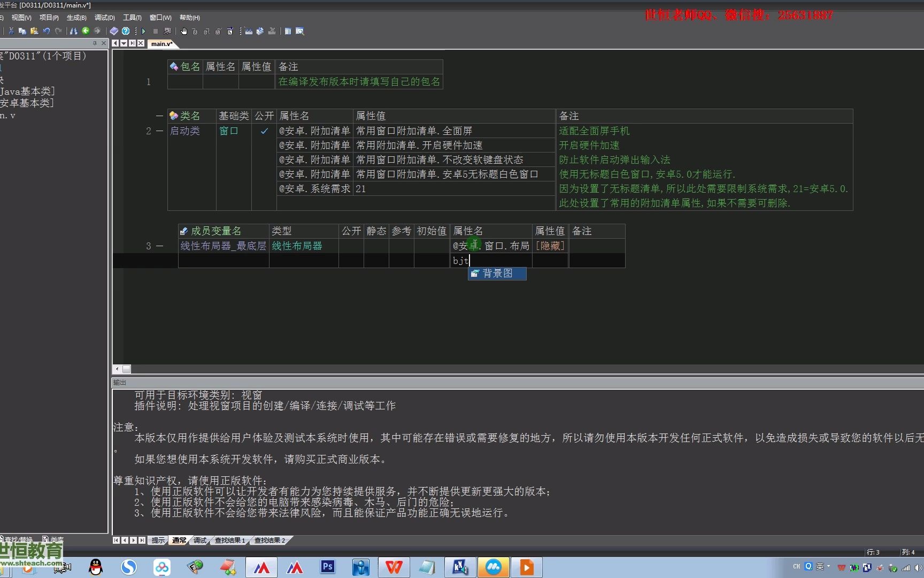Close the main.v document tab
Screen dimensions: 924x578
(141, 43)
